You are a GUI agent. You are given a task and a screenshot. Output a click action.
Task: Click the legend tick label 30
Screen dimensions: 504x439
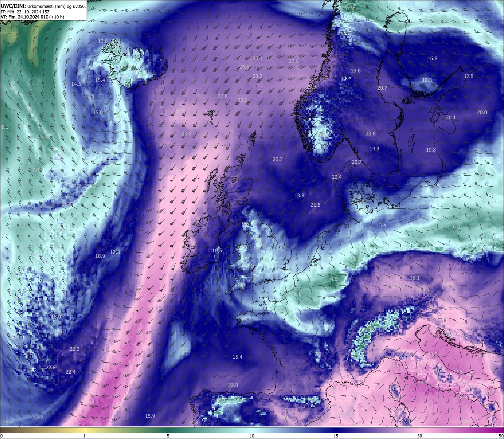(x=420, y=436)
